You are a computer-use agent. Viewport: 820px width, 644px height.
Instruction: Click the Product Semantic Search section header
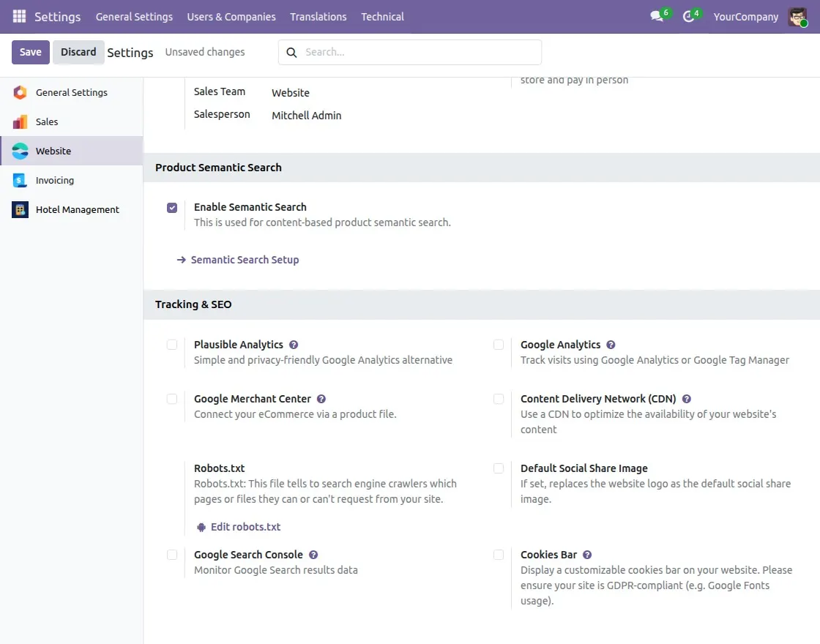pyautogui.click(x=218, y=168)
